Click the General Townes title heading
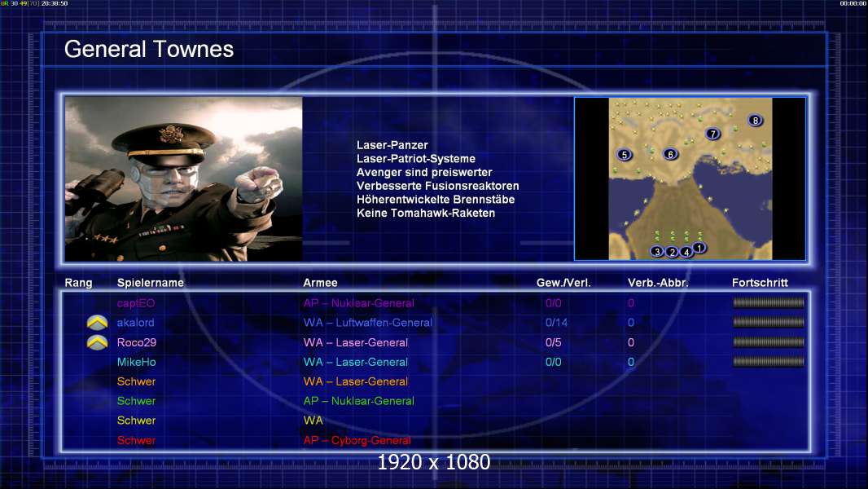Screen dimensions: 868x489 (x=149, y=49)
